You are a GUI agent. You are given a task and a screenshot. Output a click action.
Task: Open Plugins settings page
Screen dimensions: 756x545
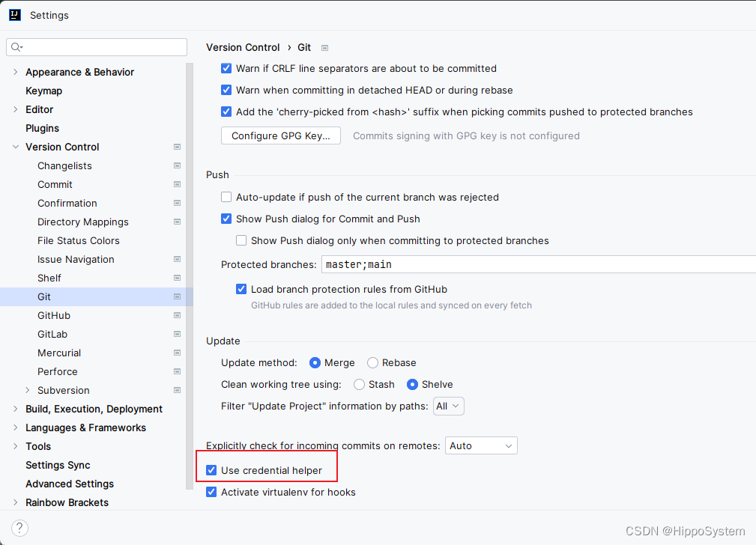pyautogui.click(x=43, y=128)
